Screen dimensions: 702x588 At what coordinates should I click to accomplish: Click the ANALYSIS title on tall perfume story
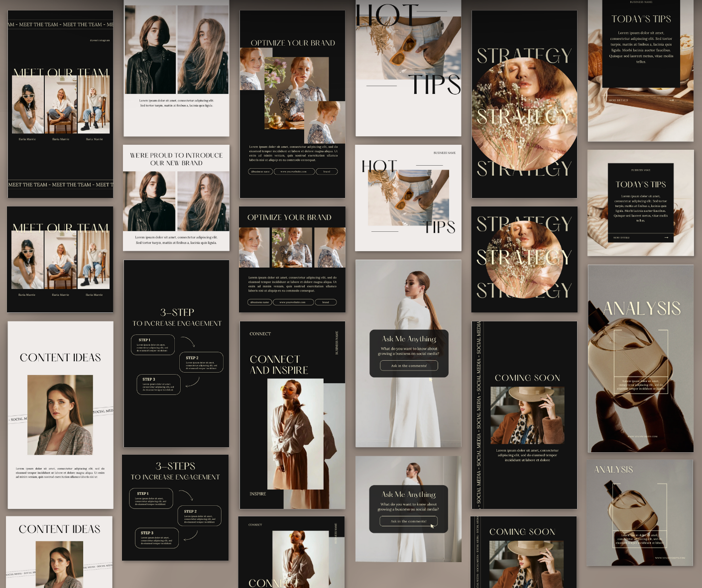641,308
